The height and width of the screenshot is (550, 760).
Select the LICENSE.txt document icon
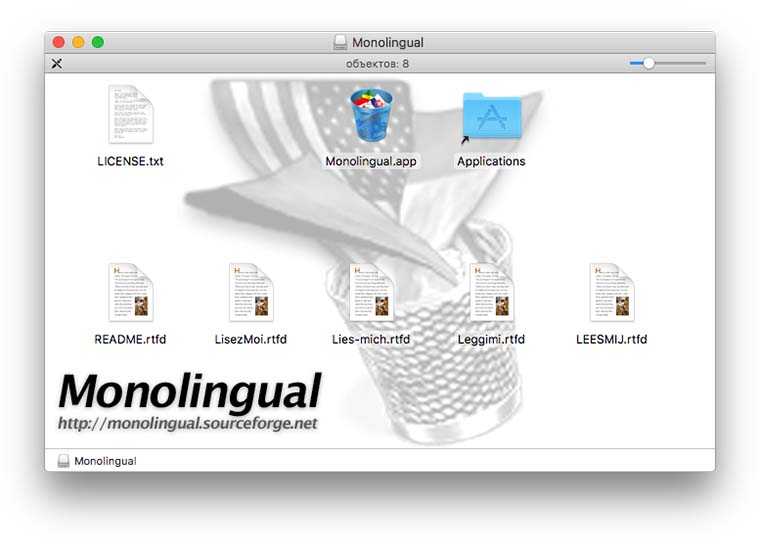(x=130, y=114)
